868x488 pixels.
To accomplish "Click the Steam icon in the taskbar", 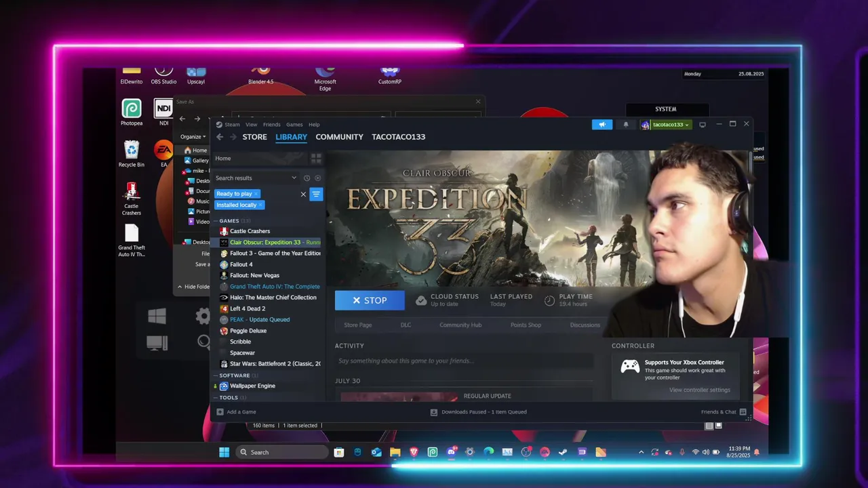I will pyautogui.click(x=563, y=452).
